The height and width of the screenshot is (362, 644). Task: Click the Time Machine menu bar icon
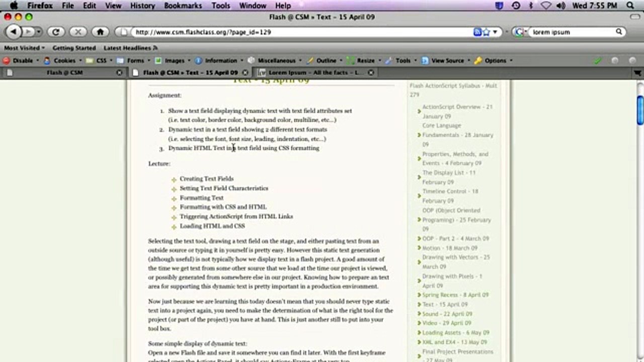click(516, 6)
